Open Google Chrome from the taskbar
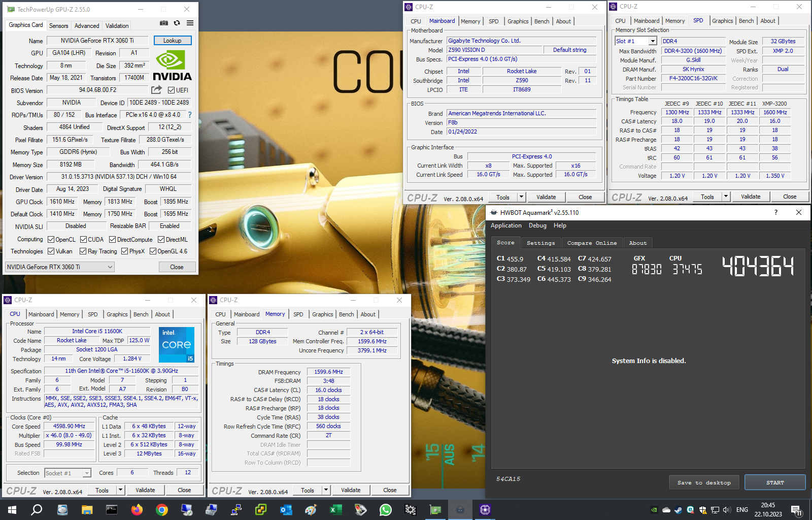This screenshot has width=812, height=520. 162,510
